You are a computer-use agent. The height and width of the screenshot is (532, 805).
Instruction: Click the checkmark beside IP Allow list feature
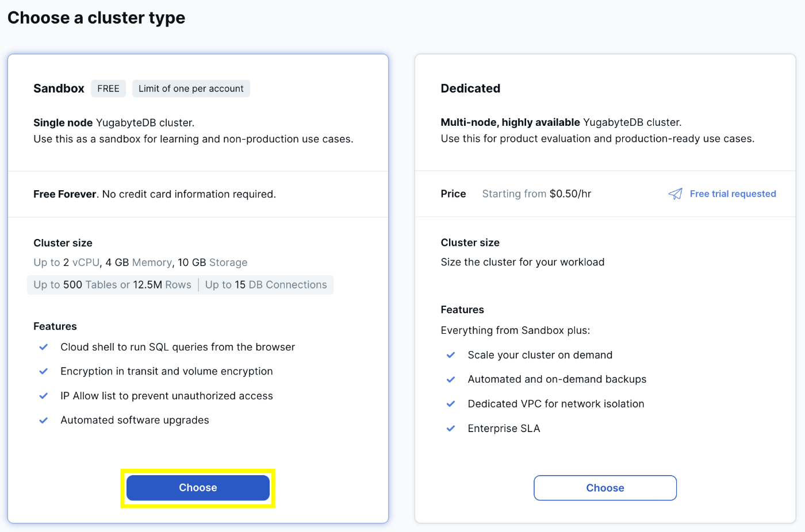pos(43,396)
